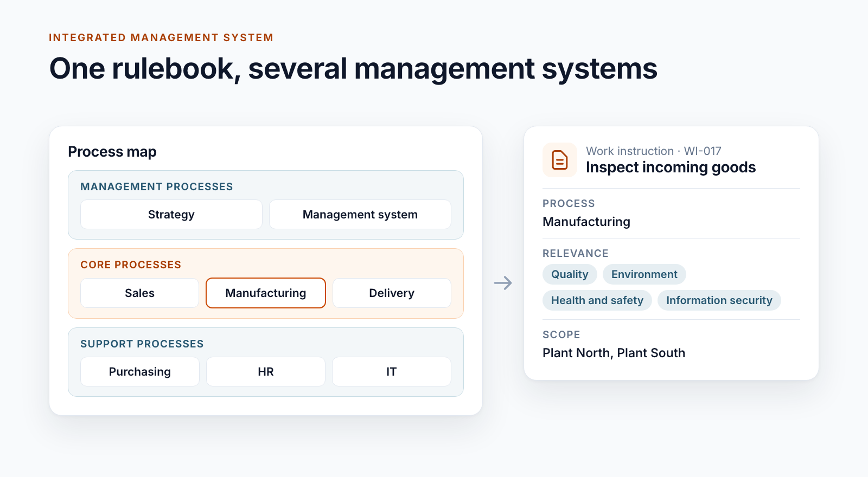Click the work instruction document icon
The height and width of the screenshot is (477, 868).
click(x=559, y=160)
